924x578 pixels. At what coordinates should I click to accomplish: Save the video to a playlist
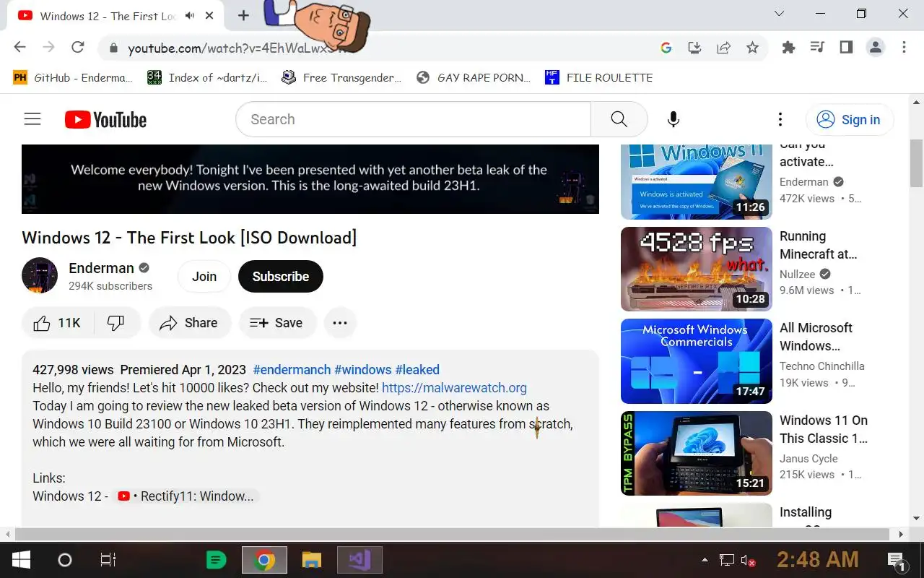[276, 323]
